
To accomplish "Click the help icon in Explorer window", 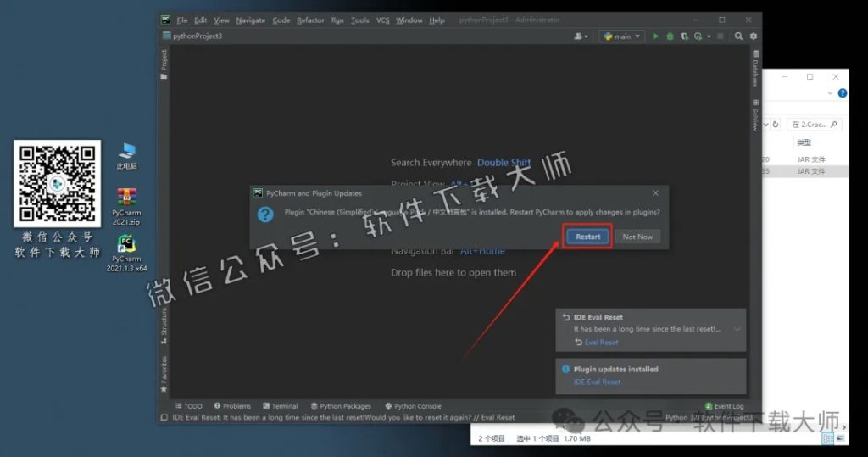I will (843, 93).
